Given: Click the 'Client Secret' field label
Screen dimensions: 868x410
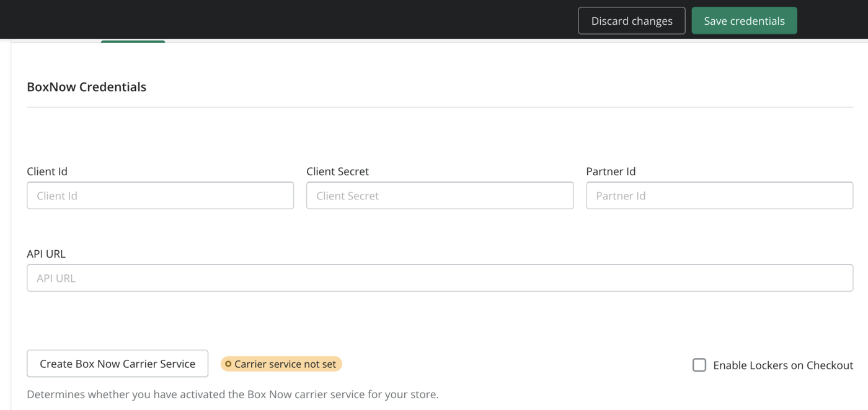Looking at the screenshot, I should [337, 172].
